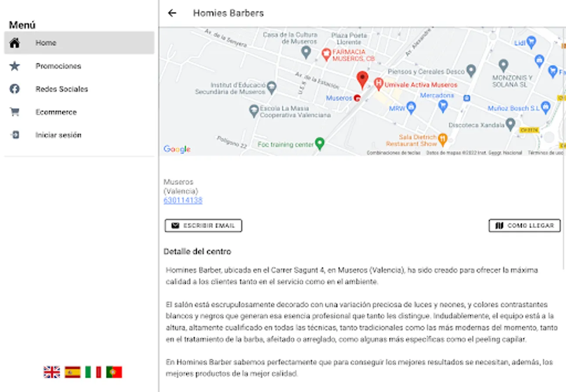The width and height of the screenshot is (566, 392).
Task: Open the Ecommerce menu item
Action: tap(79, 112)
